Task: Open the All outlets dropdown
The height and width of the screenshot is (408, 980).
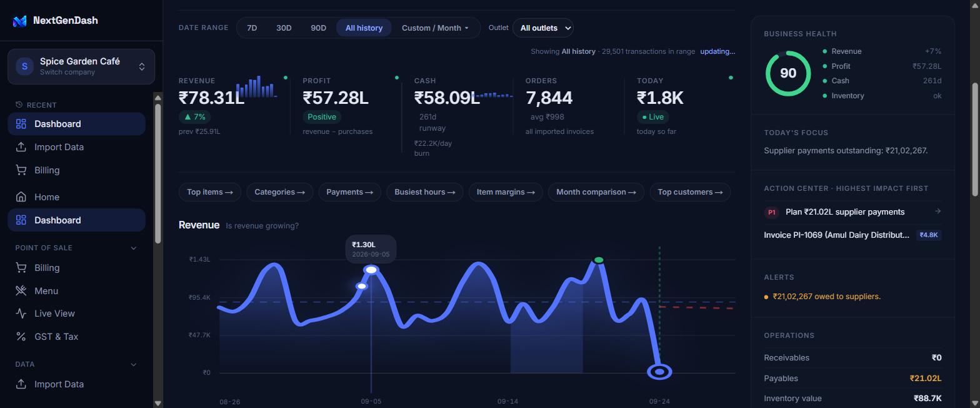Action: (543, 28)
